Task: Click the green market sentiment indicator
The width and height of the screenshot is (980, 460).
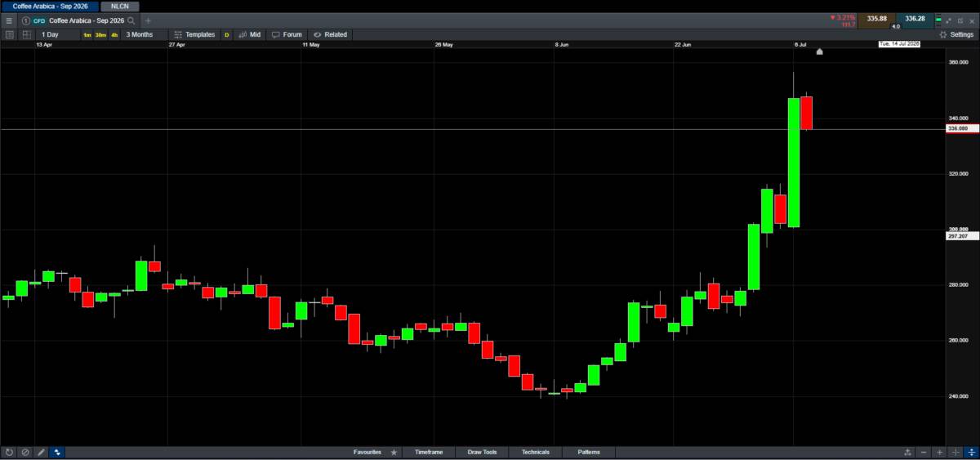Action: click(x=938, y=19)
